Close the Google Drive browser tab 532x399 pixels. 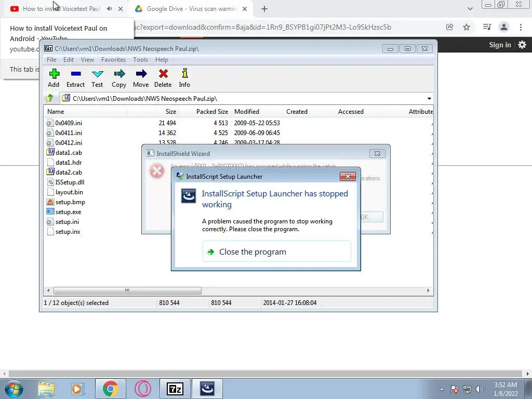pyautogui.click(x=245, y=9)
